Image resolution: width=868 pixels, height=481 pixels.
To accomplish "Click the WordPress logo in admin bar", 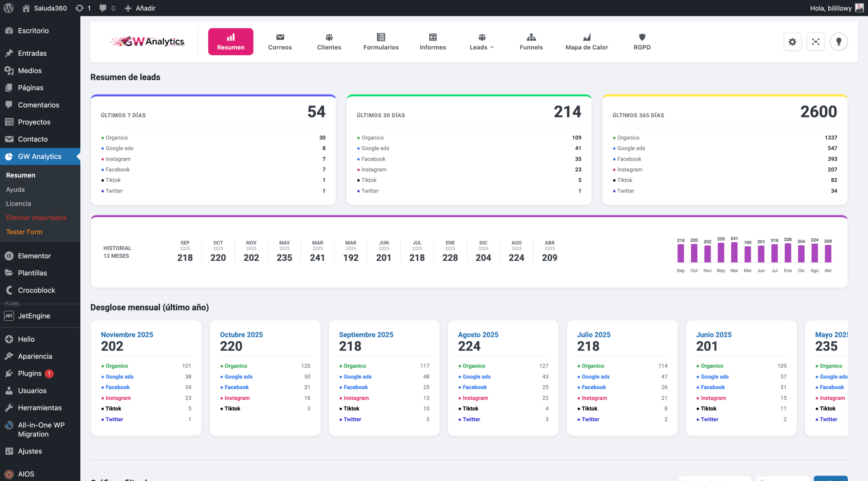I will pyautogui.click(x=8, y=8).
